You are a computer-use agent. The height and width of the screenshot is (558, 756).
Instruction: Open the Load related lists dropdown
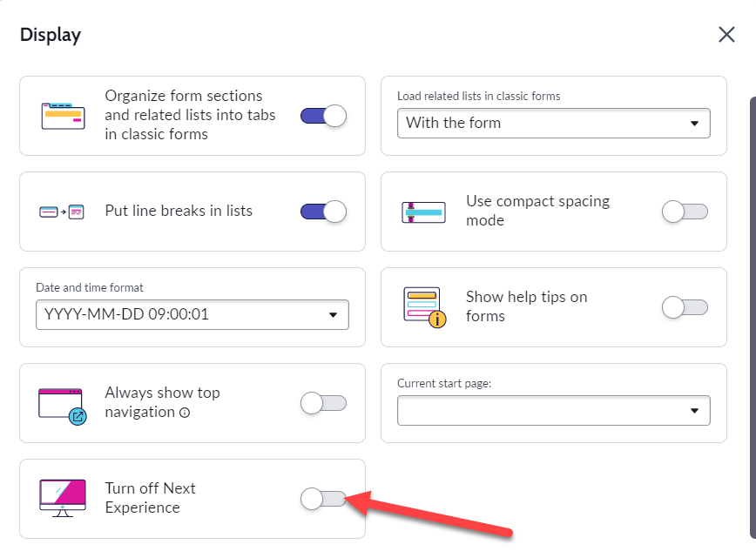(553, 123)
